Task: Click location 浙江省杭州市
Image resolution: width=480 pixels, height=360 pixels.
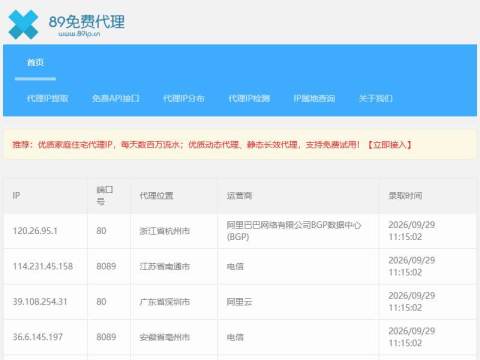Action: click(x=165, y=231)
